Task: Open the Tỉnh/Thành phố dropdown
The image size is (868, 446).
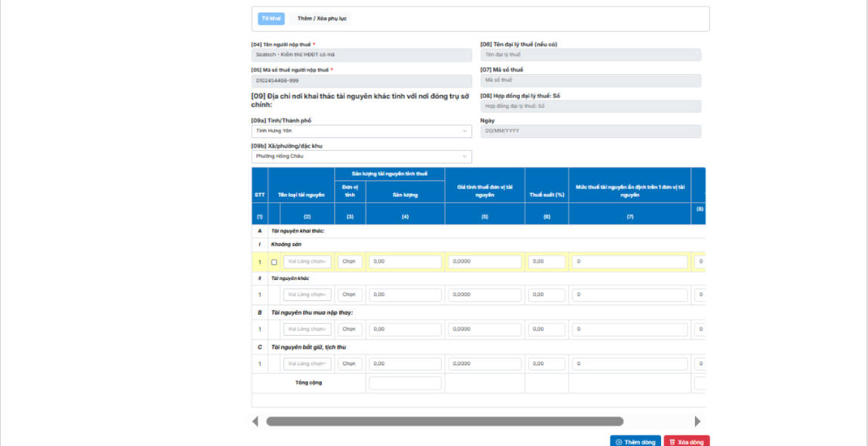Action: [361, 131]
